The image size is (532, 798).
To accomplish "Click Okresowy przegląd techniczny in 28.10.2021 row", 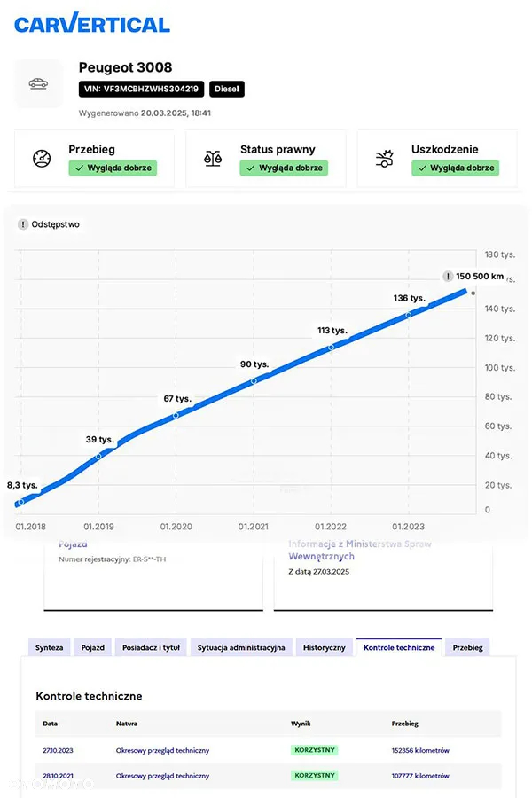I will click(162, 776).
